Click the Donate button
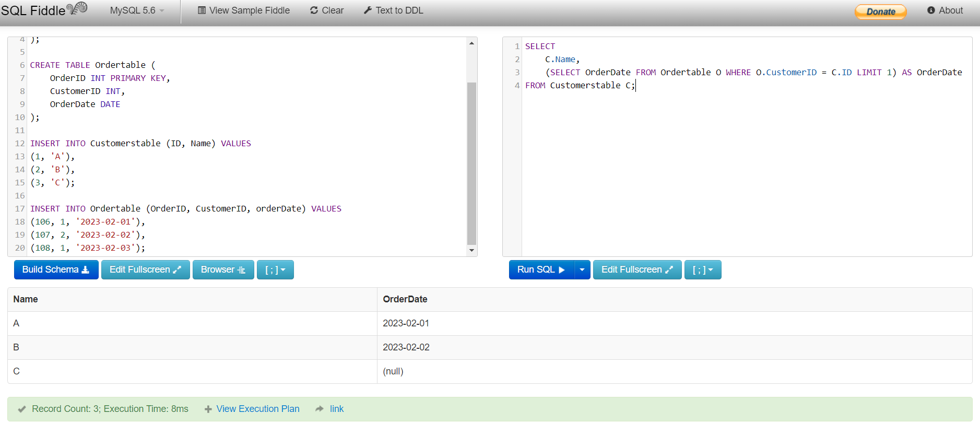 (880, 11)
